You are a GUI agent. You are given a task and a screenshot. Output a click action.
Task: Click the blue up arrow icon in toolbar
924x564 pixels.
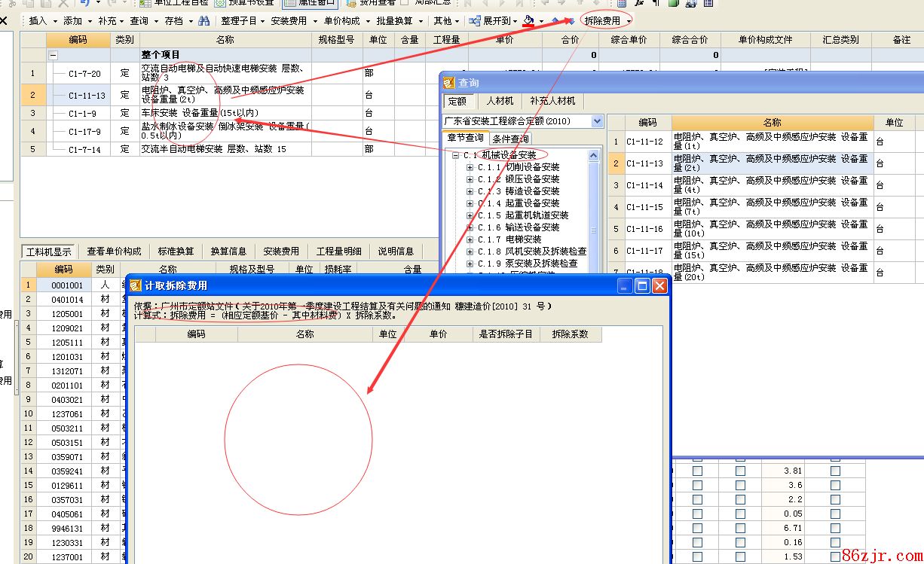tap(555, 21)
